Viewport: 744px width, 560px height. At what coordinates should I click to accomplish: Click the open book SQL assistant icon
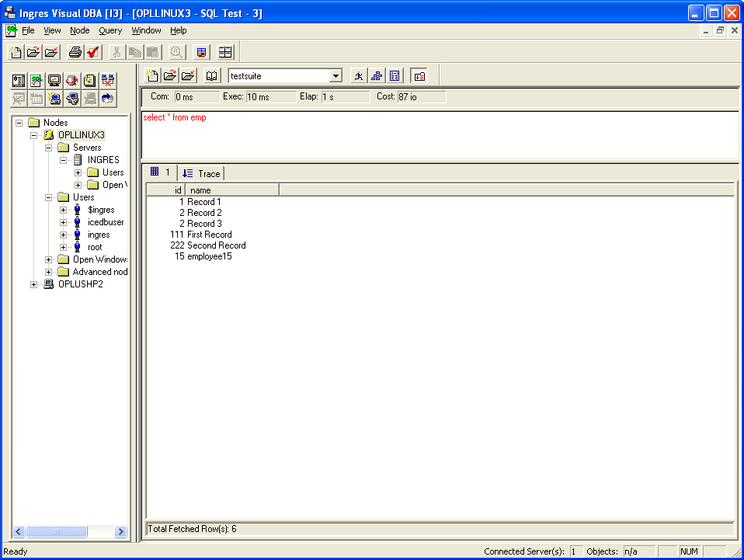[x=211, y=76]
